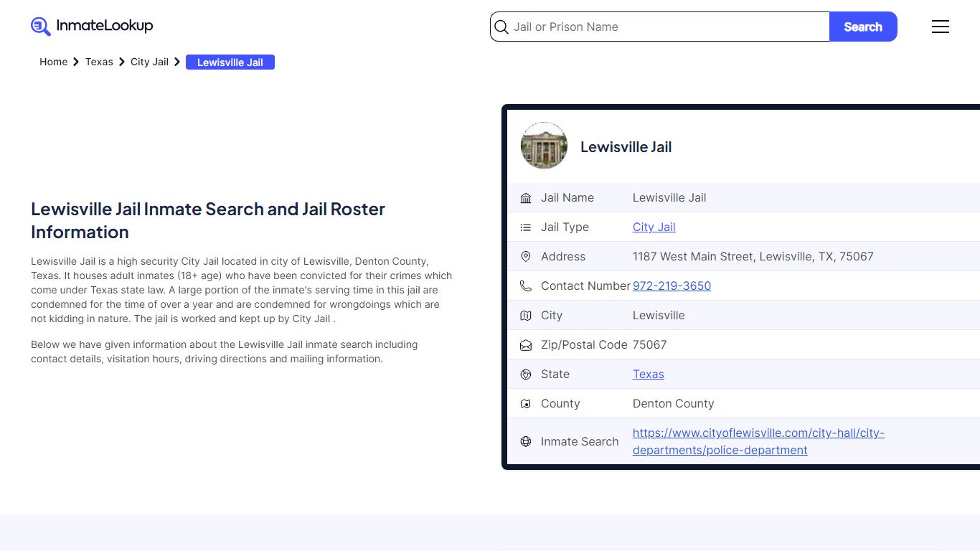Image resolution: width=980 pixels, height=551 pixels.
Task: Click the page heading Lewisville Jail Inmate Search
Action: pyautogui.click(x=208, y=221)
